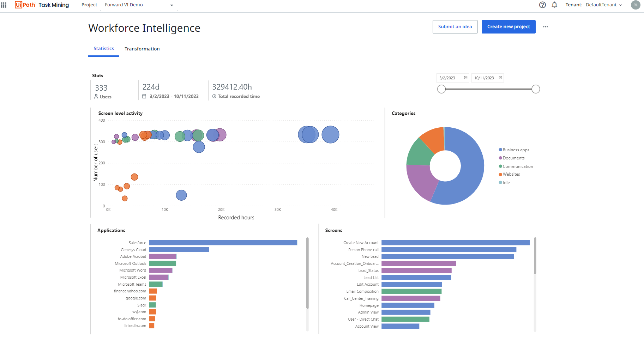Switch to the Transformation tab
Image resolution: width=644 pixels, height=340 pixels.
(142, 49)
